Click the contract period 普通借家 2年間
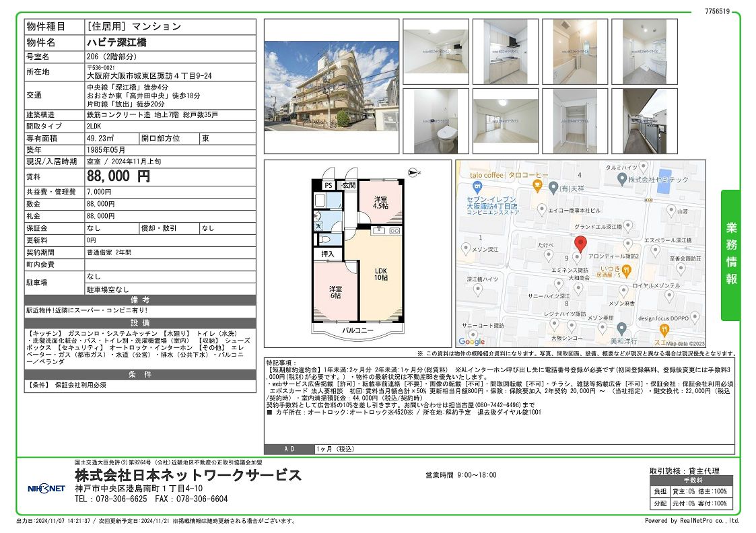 tap(109, 252)
